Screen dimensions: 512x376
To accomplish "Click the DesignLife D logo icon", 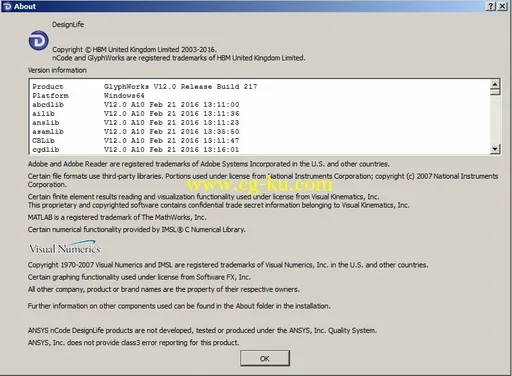I will 38,41.
